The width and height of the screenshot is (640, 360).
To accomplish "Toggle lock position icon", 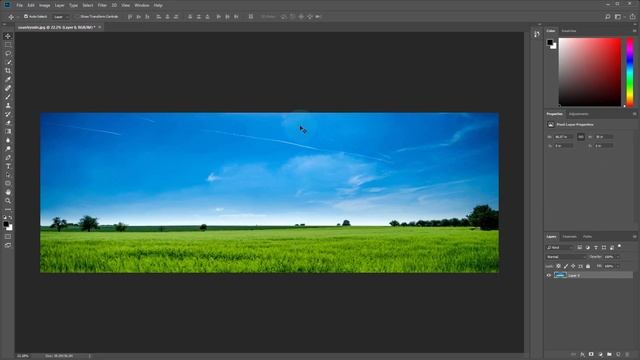I will click(x=573, y=266).
